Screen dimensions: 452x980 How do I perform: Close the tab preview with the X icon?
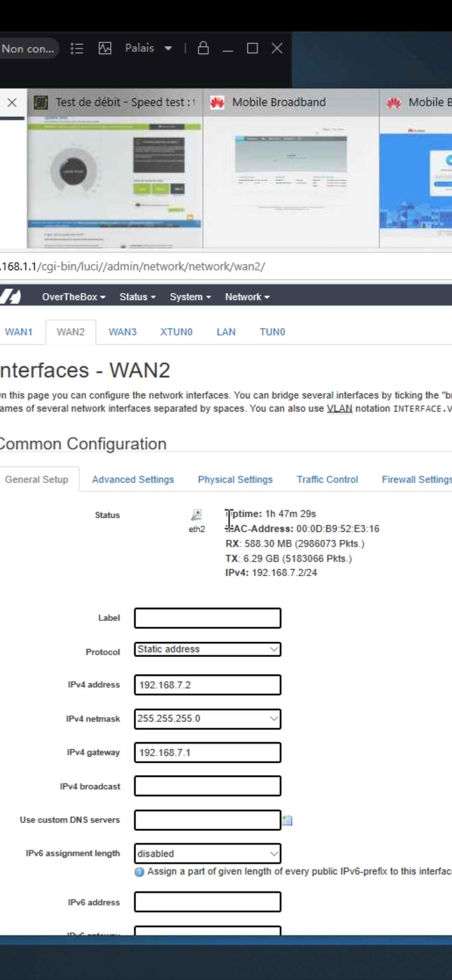click(12, 103)
